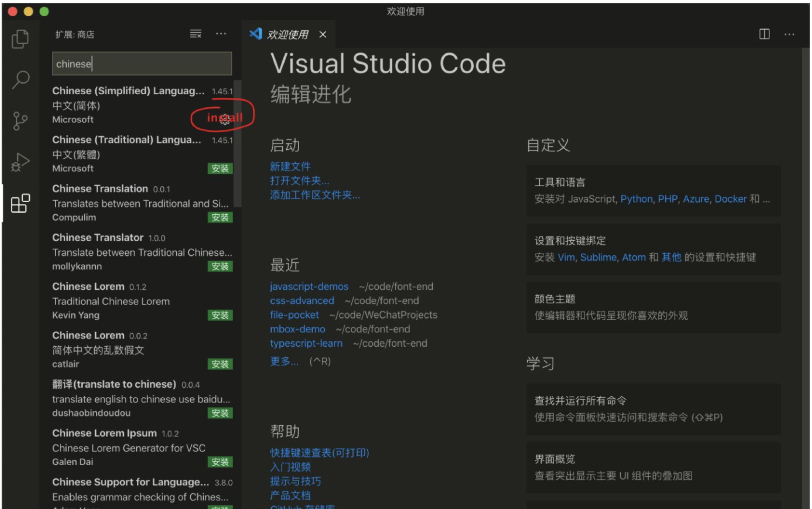The image size is (812, 509).
Task: Select the 欢迎使用 editor tab
Action: point(287,35)
